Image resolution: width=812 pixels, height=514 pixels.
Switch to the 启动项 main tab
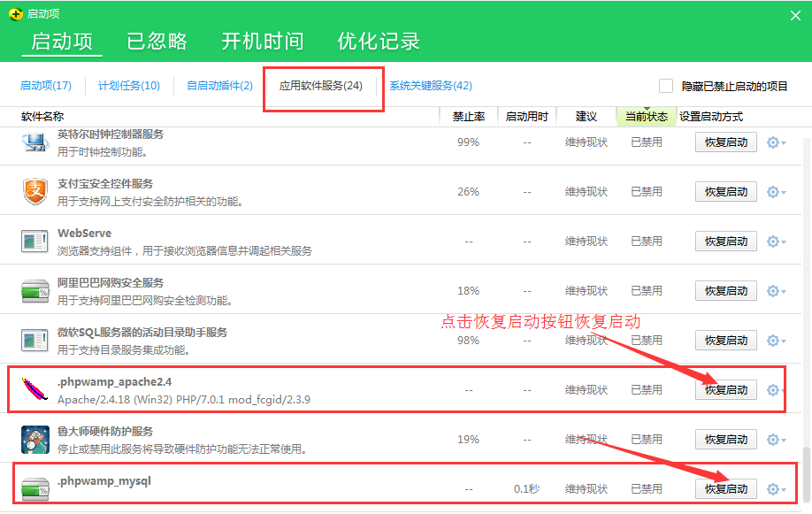click(x=62, y=41)
